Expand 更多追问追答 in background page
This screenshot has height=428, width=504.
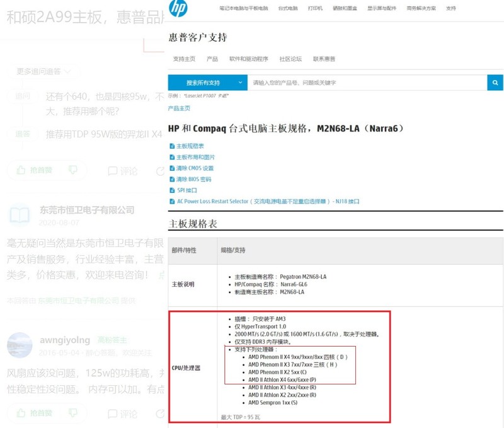coord(43,71)
